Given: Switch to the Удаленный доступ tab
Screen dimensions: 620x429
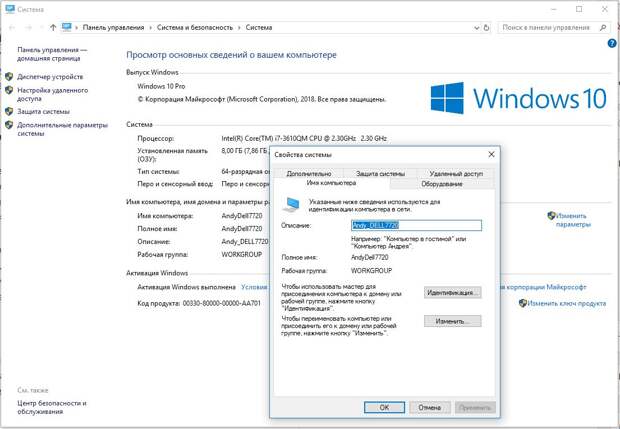Looking at the screenshot, I should [456, 174].
